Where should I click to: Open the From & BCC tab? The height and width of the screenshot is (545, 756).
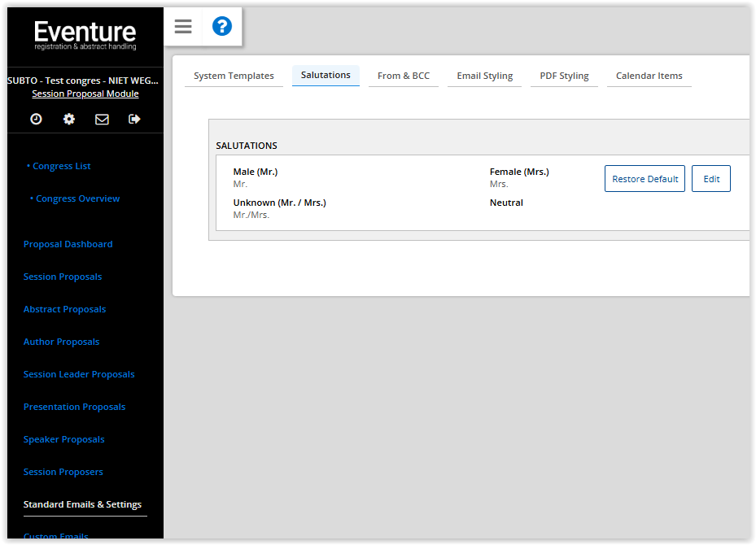404,76
